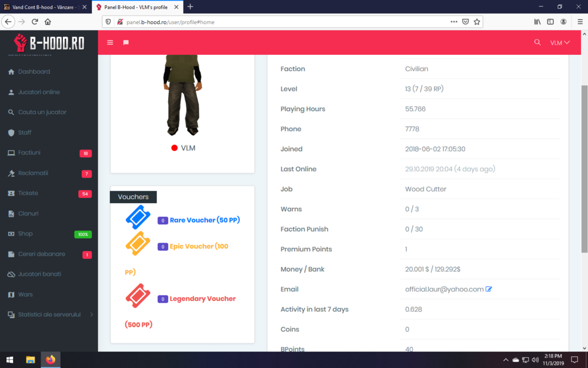Open the Firefox application menu
Screen dimensions: 588x368
580,22
